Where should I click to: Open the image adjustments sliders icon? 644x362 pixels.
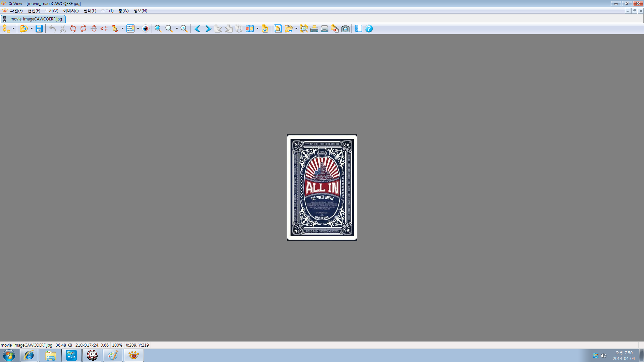tap(130, 29)
